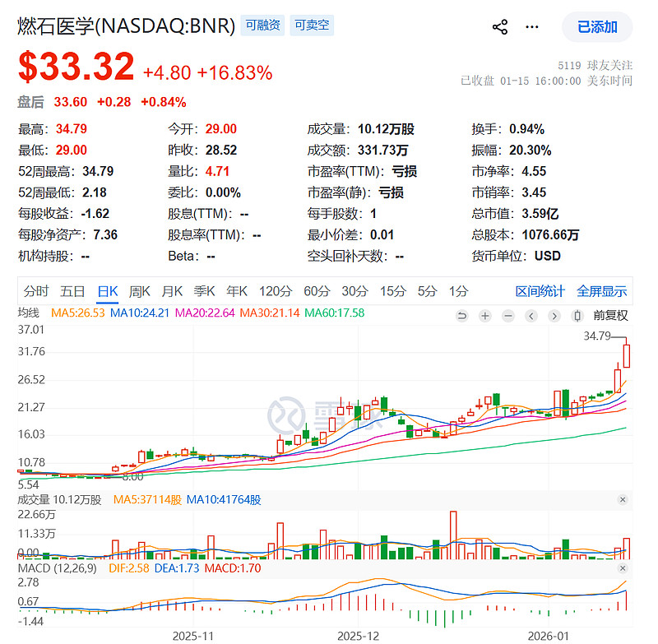Click the 今开 29.00 value
Image resolution: width=658 pixels, height=644 pixels.
(x=220, y=129)
